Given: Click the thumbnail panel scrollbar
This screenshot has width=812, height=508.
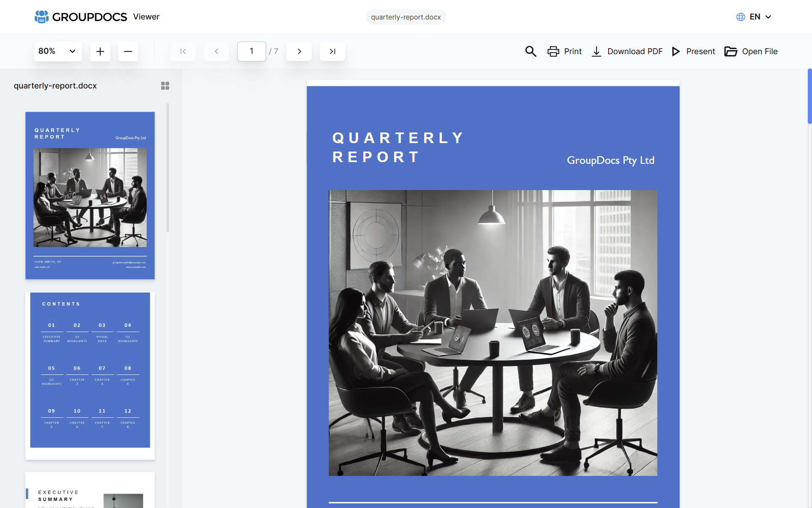Looking at the screenshot, I should (168, 168).
